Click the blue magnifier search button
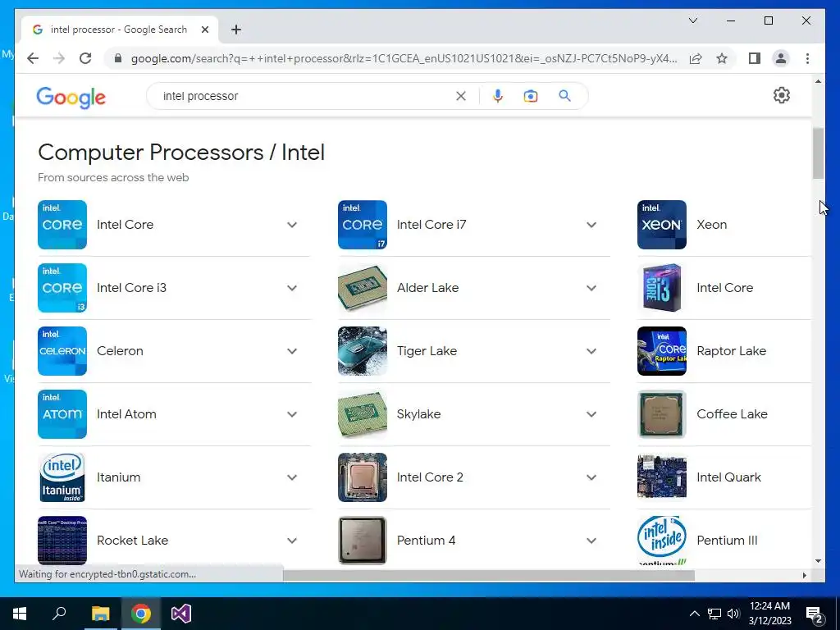This screenshot has width=840, height=630. [564, 96]
